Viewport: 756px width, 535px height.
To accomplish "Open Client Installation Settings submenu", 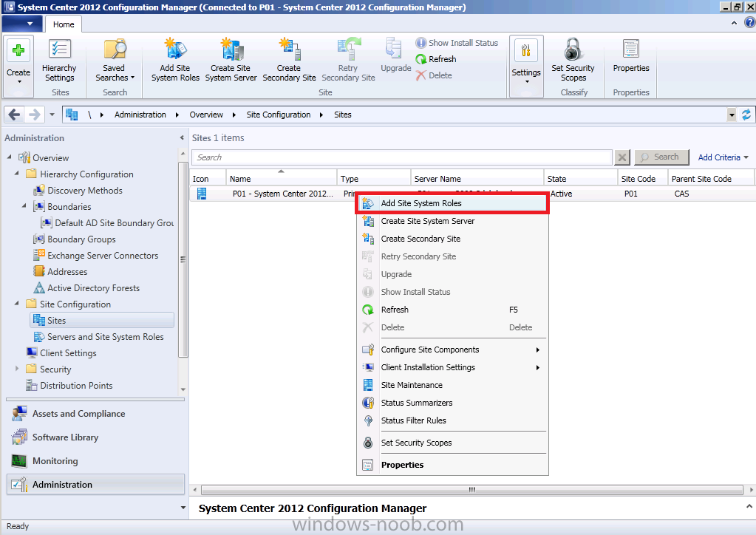I will (x=452, y=367).
